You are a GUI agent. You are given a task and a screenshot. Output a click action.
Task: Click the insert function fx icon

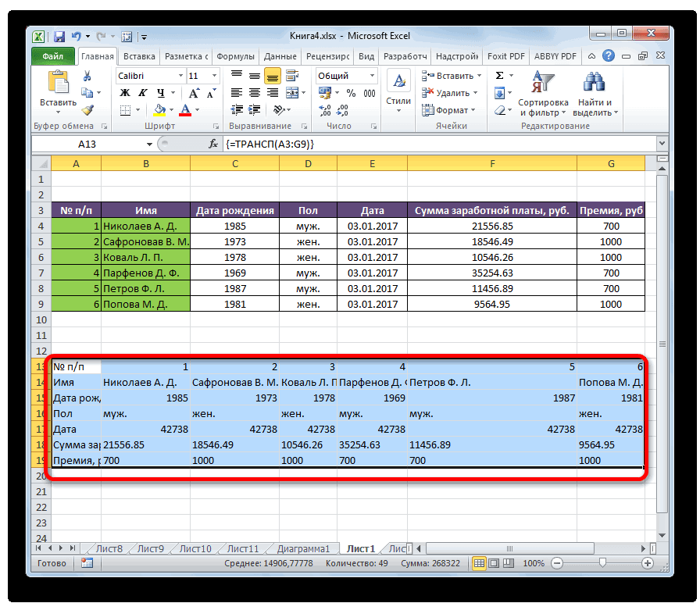pos(213,145)
